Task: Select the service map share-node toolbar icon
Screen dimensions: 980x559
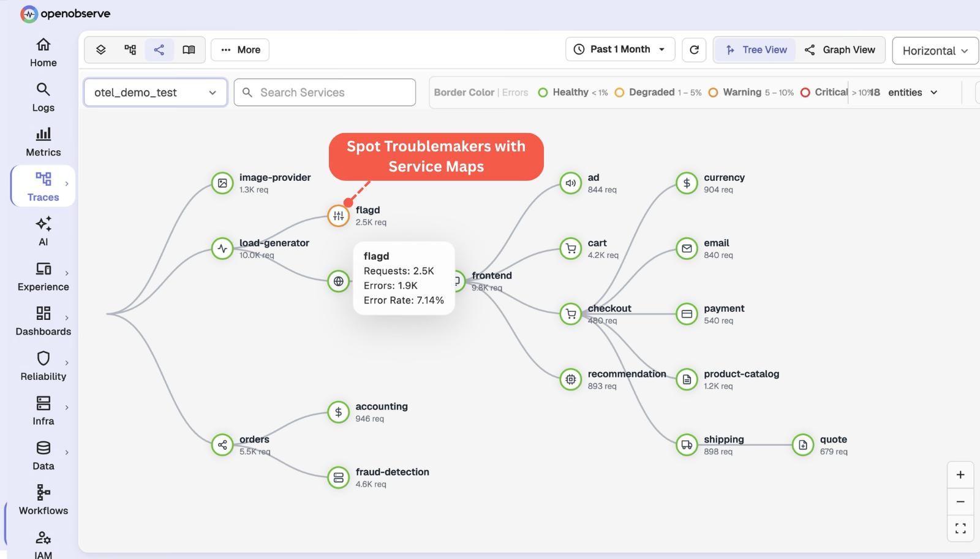Action: click(x=159, y=50)
